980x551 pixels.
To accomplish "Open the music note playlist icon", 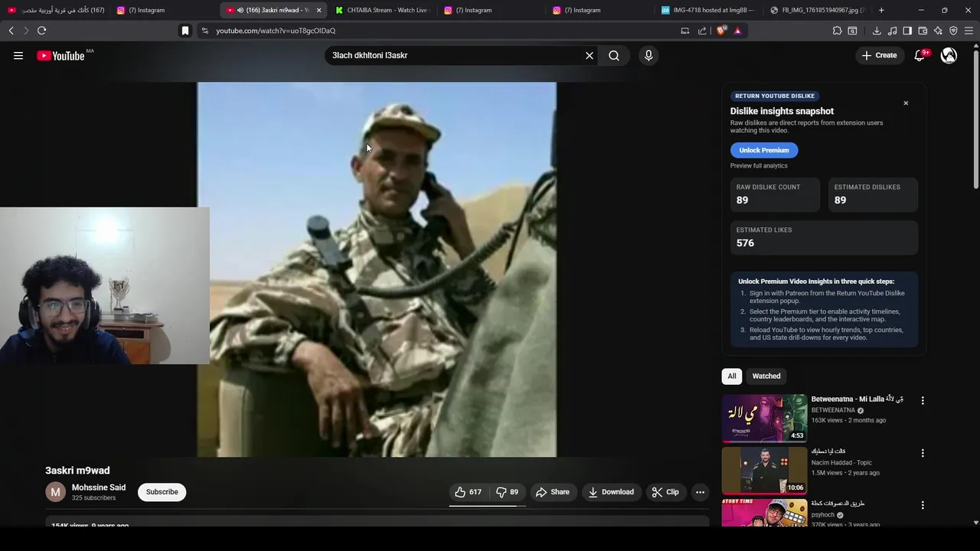I will (892, 31).
